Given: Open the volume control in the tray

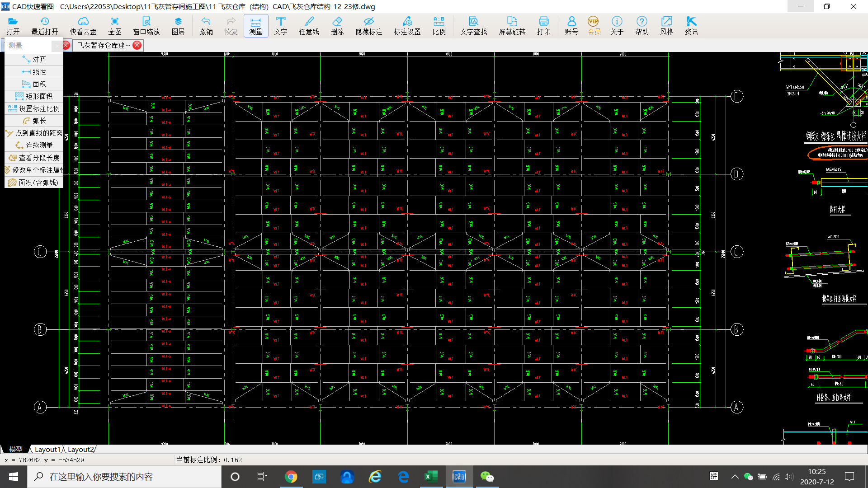Looking at the screenshot, I should point(789,477).
